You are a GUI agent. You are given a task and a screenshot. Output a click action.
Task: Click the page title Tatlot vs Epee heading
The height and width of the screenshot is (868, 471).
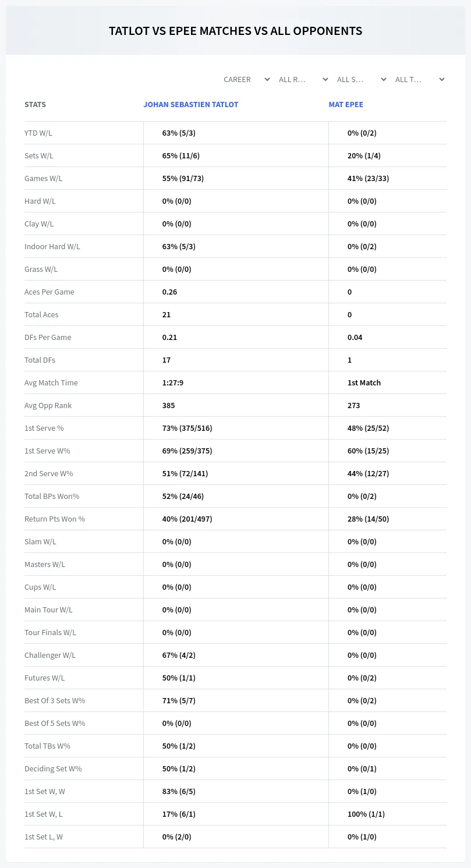click(x=235, y=31)
